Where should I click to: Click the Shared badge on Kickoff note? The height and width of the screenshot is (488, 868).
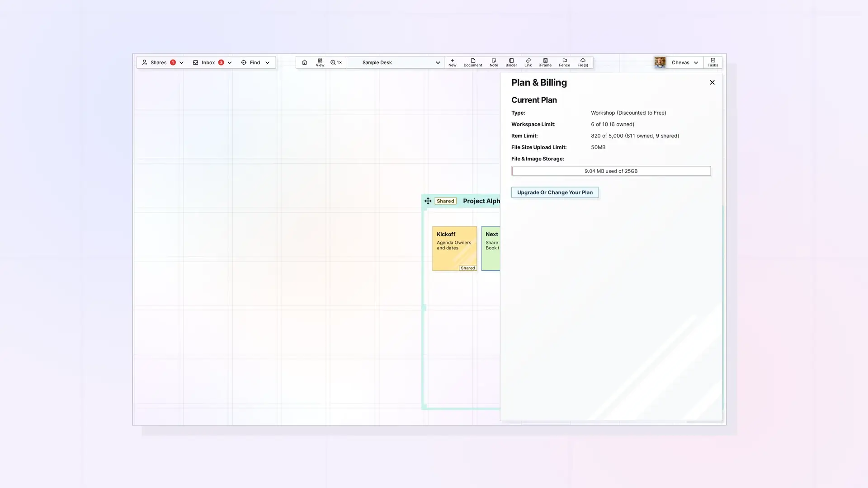[x=468, y=268]
